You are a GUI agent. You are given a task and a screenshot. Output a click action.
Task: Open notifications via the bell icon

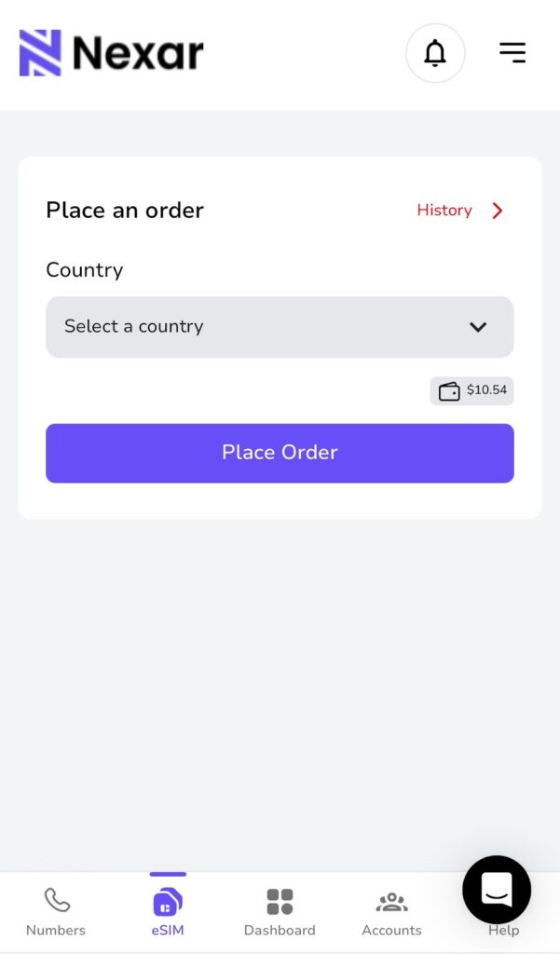pyautogui.click(x=435, y=53)
